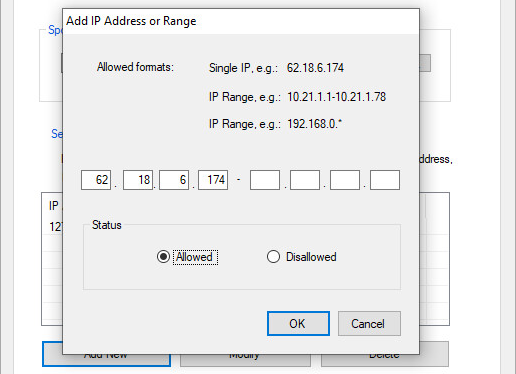Click the gray button behind dialog's top-right

[x=425, y=63]
